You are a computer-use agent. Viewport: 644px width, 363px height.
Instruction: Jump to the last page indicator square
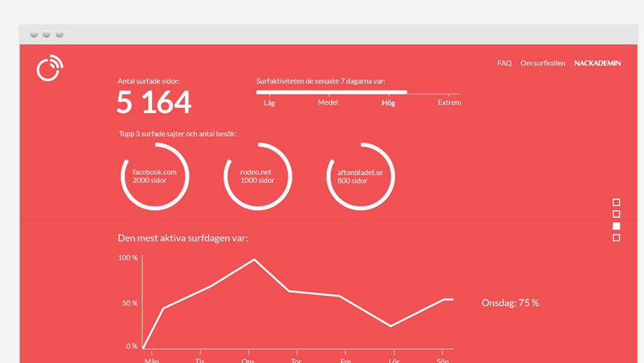point(616,238)
